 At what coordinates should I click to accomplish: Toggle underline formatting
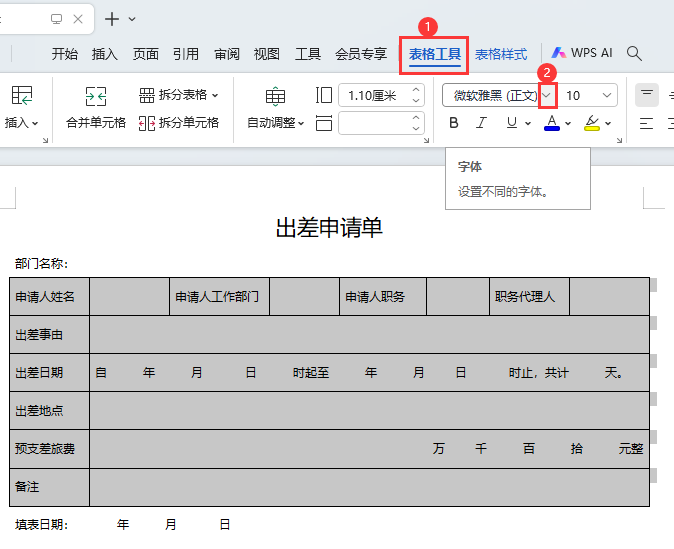point(512,123)
